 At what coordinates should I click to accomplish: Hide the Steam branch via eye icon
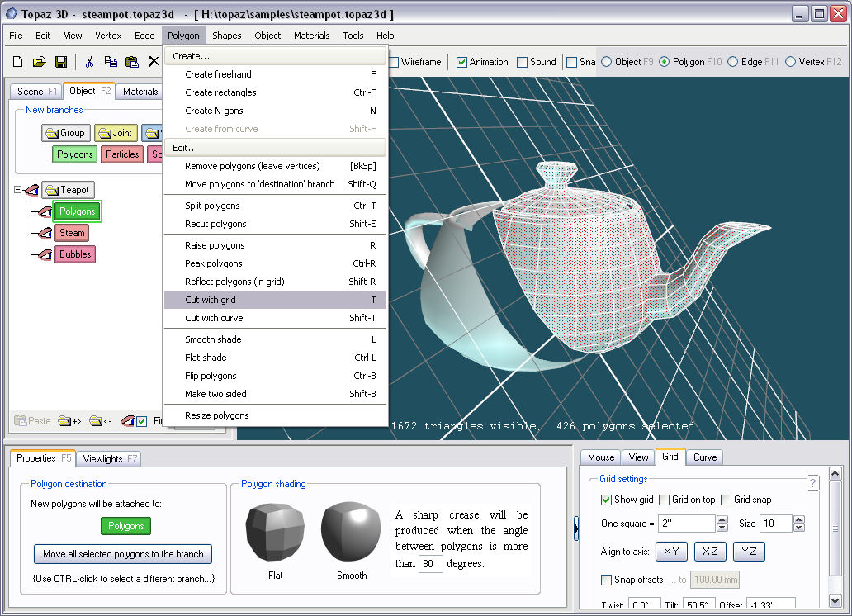(x=45, y=234)
